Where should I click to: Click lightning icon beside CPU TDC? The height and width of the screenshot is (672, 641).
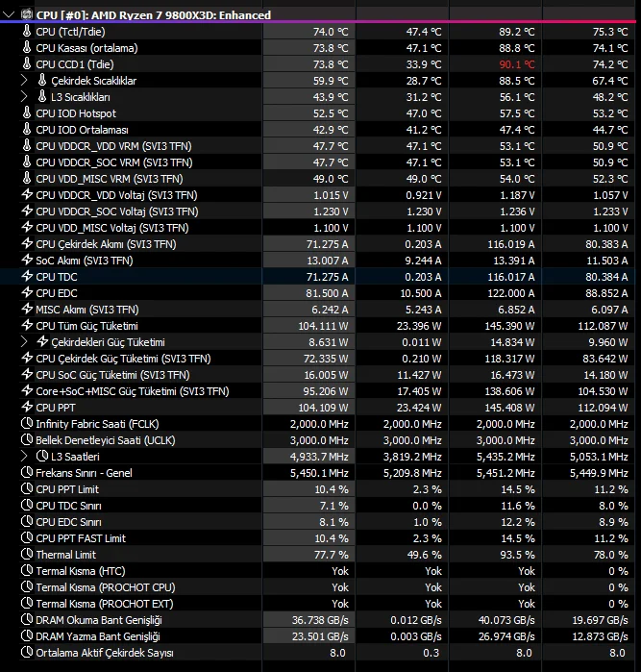coord(27,277)
